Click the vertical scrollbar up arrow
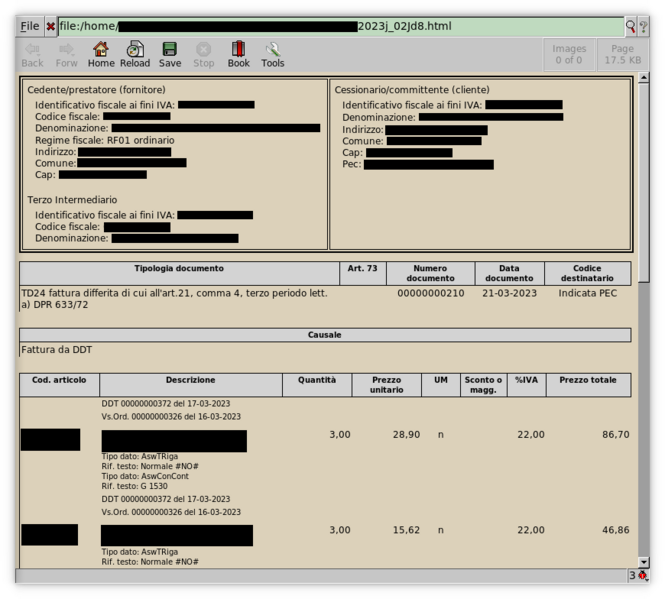 pos(643,78)
